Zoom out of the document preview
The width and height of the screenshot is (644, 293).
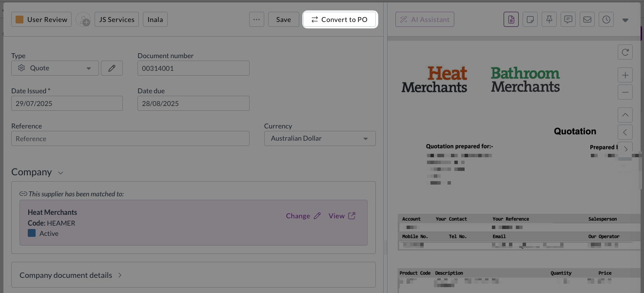tap(625, 92)
